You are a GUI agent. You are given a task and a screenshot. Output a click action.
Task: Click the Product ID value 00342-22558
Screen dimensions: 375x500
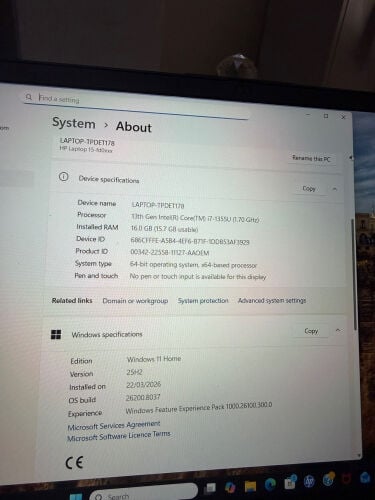click(169, 253)
